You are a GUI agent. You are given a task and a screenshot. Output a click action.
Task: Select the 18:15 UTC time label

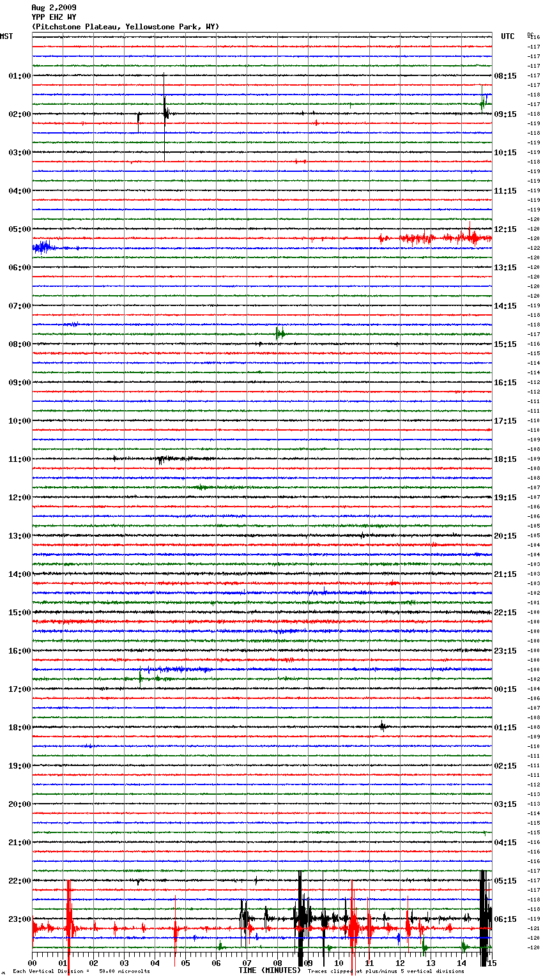point(505,459)
